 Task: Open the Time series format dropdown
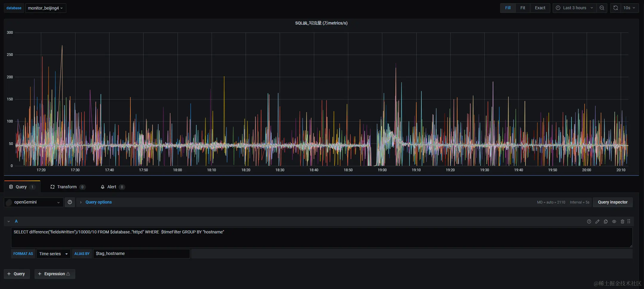53,253
